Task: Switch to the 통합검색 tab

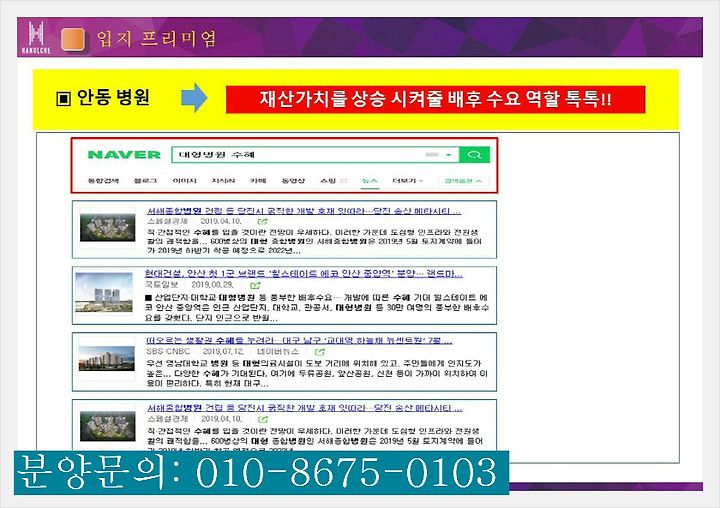Action: click(103, 181)
